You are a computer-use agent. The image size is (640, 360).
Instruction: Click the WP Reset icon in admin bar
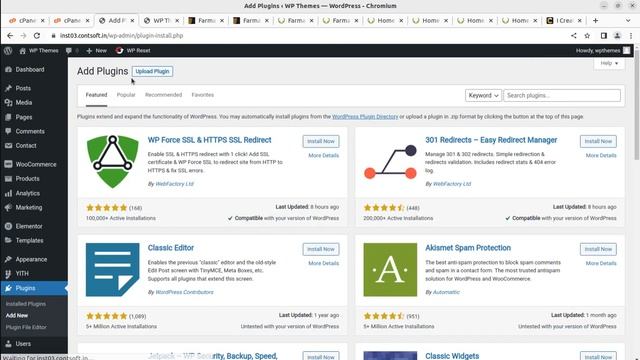tap(119, 51)
